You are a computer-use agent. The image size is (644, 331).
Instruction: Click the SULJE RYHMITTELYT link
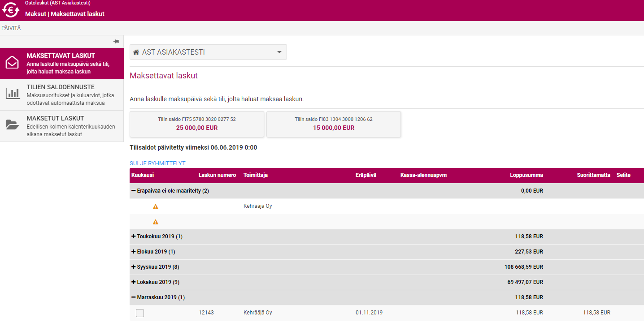(157, 163)
